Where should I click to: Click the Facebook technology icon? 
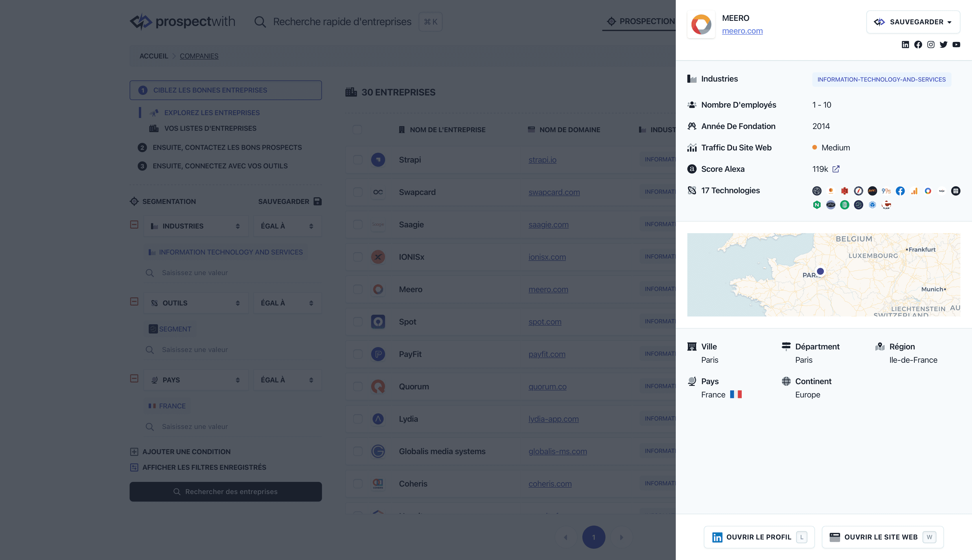[x=900, y=191]
